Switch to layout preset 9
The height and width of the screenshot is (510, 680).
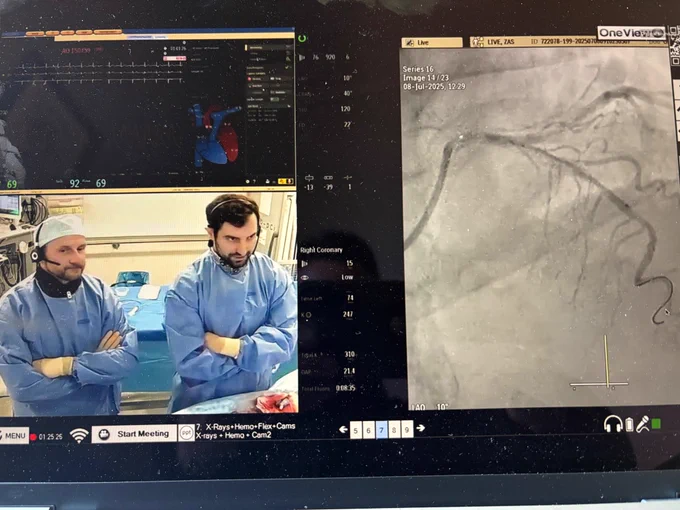click(407, 430)
